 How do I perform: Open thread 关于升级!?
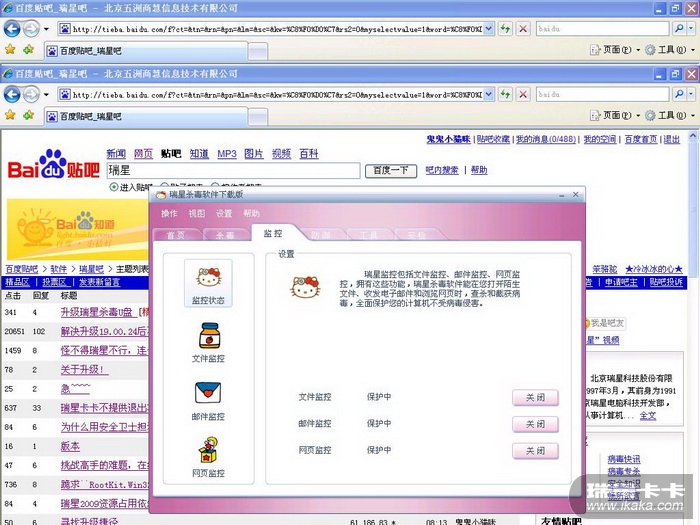click(x=84, y=370)
